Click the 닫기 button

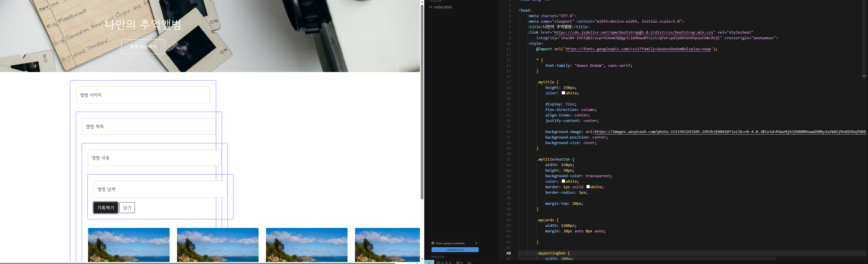127,208
